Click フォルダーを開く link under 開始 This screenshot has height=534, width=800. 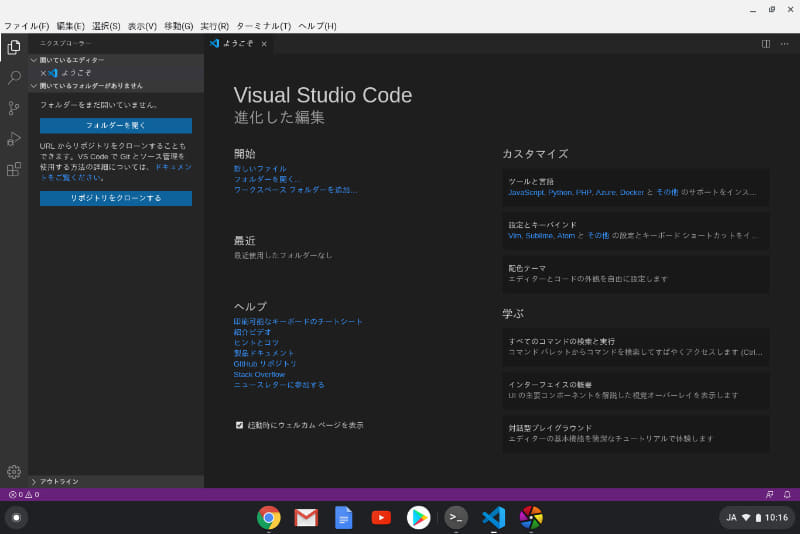coord(265,180)
